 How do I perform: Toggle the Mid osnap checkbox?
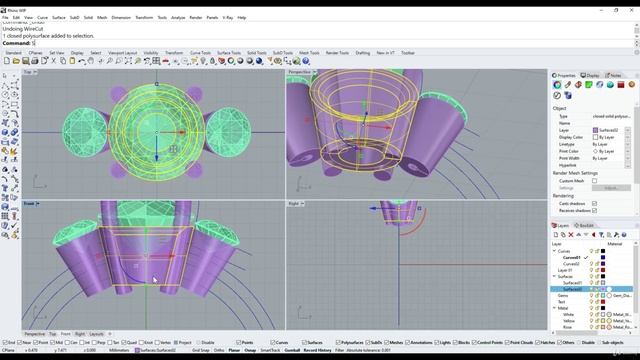click(52, 342)
